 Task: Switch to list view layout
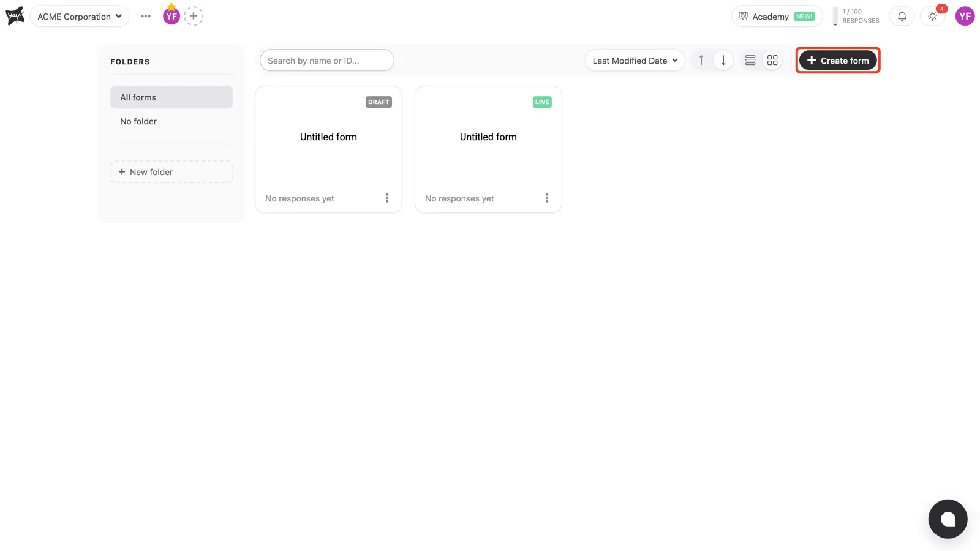[x=750, y=60]
